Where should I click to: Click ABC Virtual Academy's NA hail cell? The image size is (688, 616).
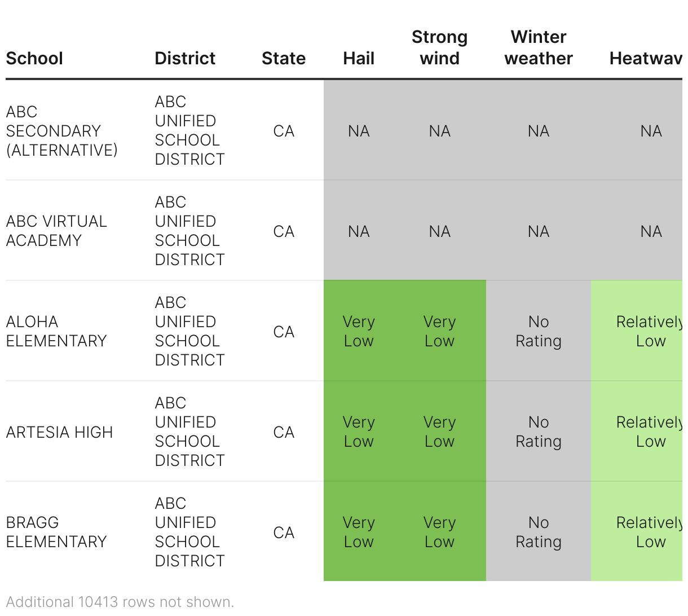[x=359, y=231]
